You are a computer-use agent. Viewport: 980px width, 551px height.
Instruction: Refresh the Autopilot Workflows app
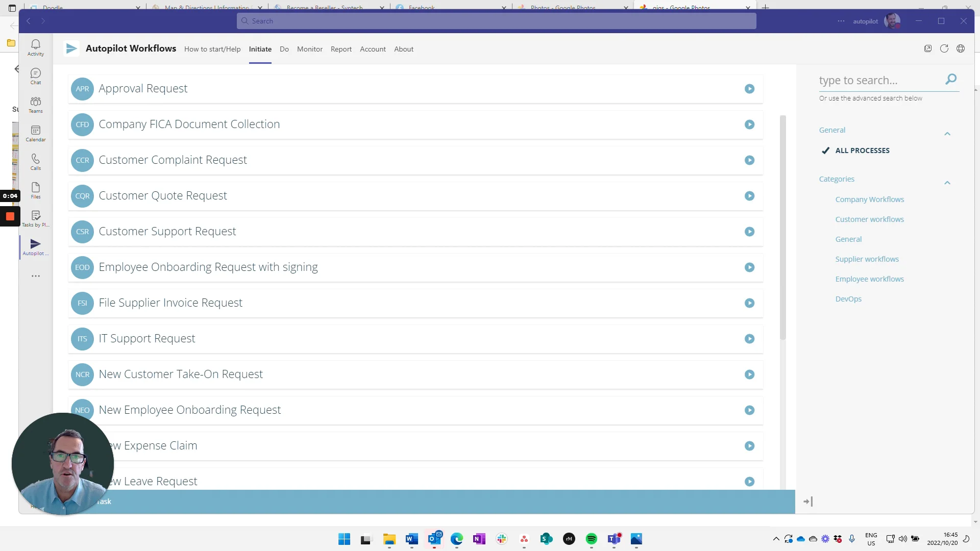944,48
